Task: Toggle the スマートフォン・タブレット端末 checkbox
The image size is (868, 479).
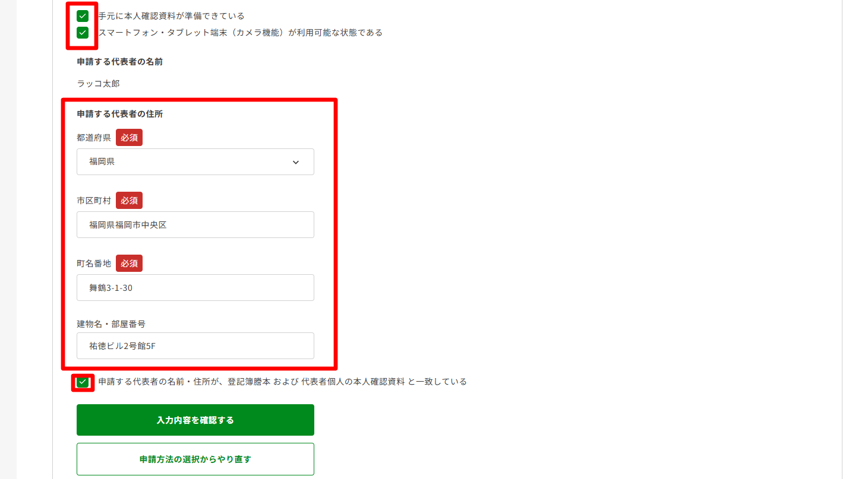Action: pos(83,33)
